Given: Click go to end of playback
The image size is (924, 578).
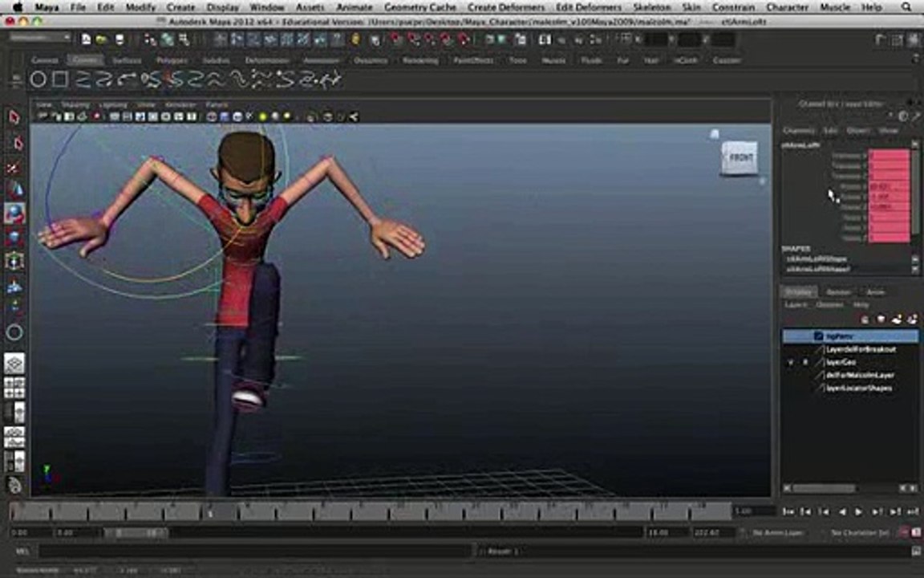Looking at the screenshot, I should click(912, 511).
